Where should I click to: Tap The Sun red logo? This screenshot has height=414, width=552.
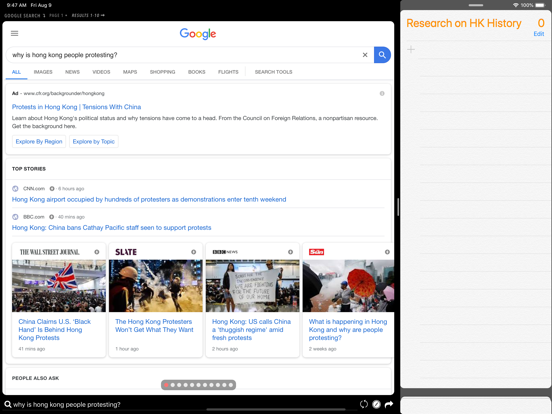pos(316,252)
